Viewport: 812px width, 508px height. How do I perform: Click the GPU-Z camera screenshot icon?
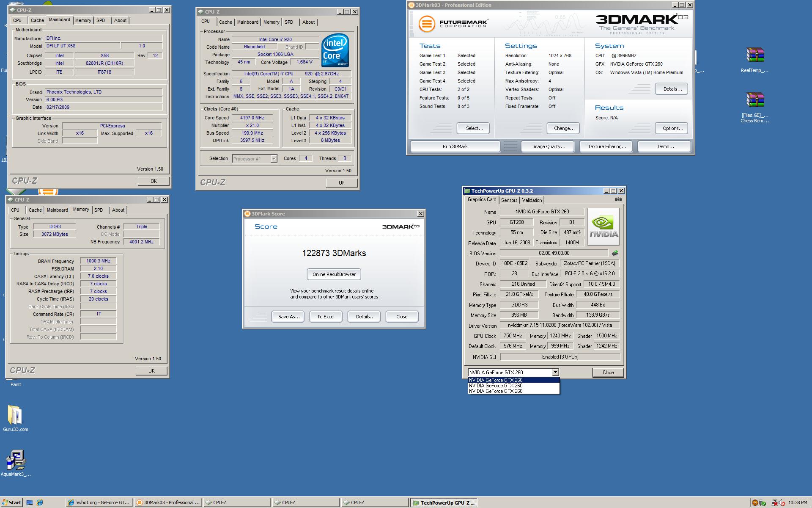point(618,199)
